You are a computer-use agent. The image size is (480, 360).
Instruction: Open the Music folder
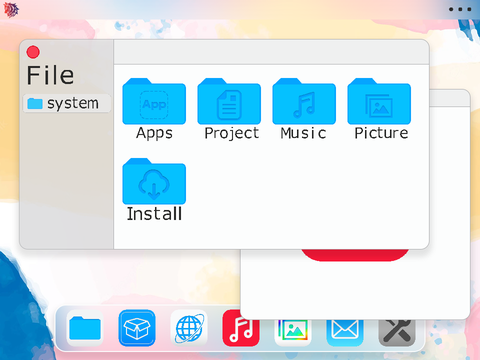tap(304, 109)
